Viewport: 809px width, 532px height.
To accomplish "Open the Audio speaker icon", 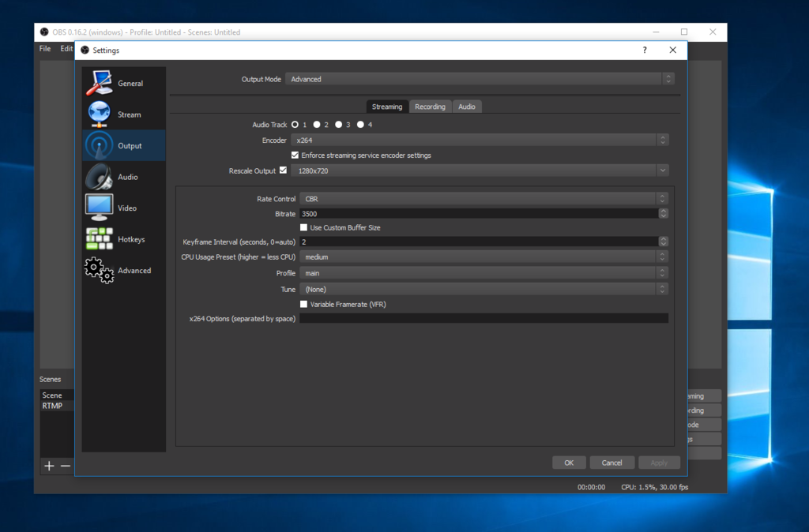I will pyautogui.click(x=99, y=177).
